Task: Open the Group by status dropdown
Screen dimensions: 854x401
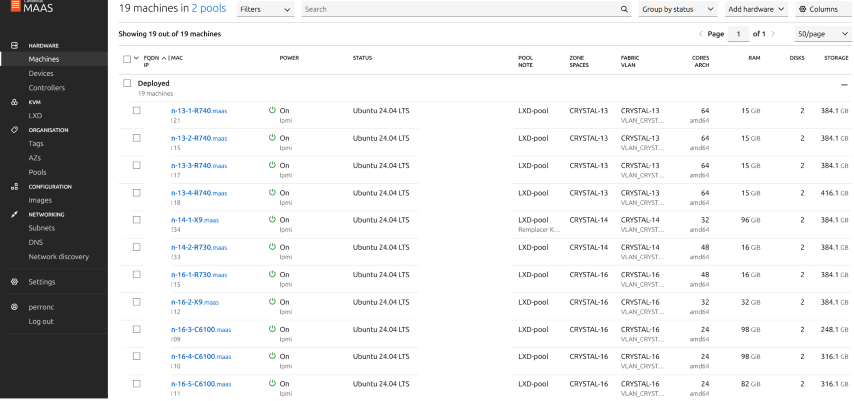Action: (x=678, y=9)
